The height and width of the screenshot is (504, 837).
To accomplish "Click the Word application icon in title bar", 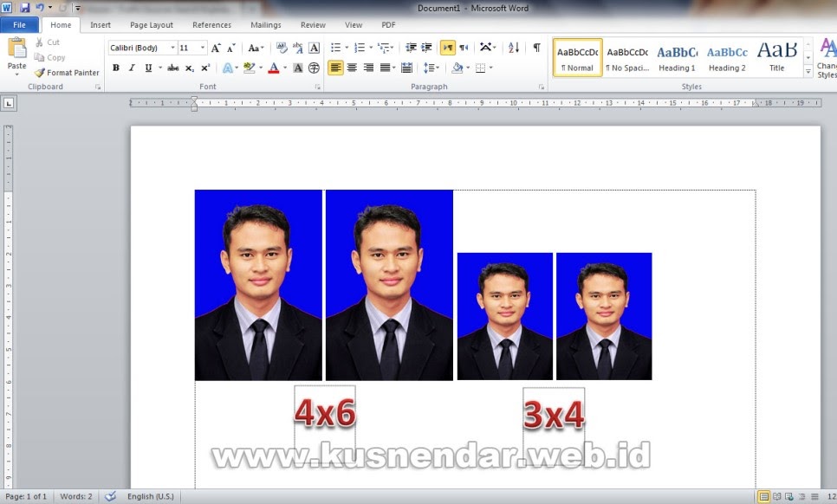I will pyautogui.click(x=7, y=8).
